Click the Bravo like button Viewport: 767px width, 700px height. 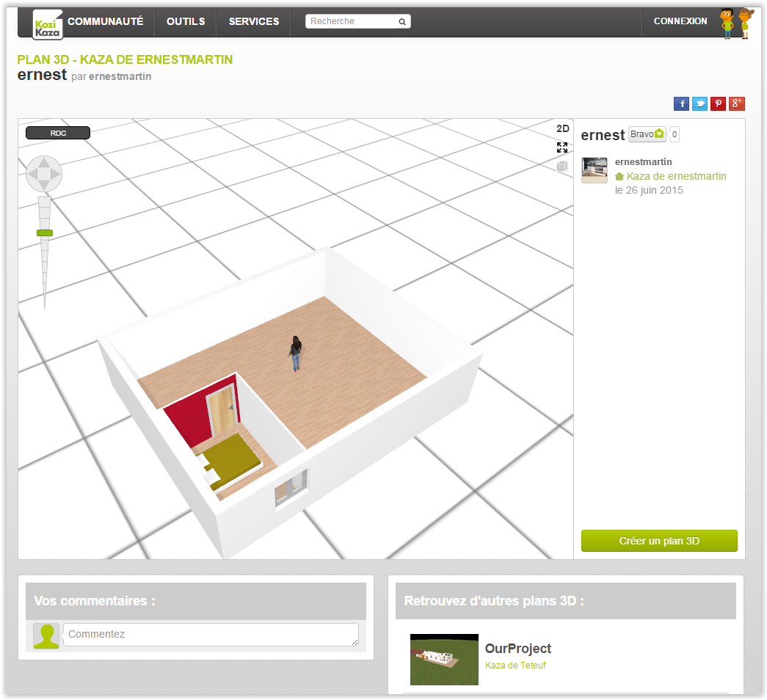pos(647,134)
